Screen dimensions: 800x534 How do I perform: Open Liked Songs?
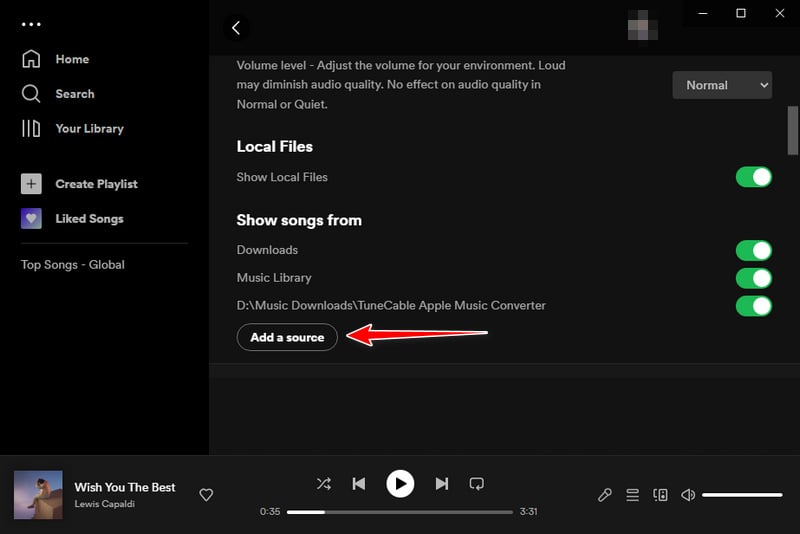[89, 219]
